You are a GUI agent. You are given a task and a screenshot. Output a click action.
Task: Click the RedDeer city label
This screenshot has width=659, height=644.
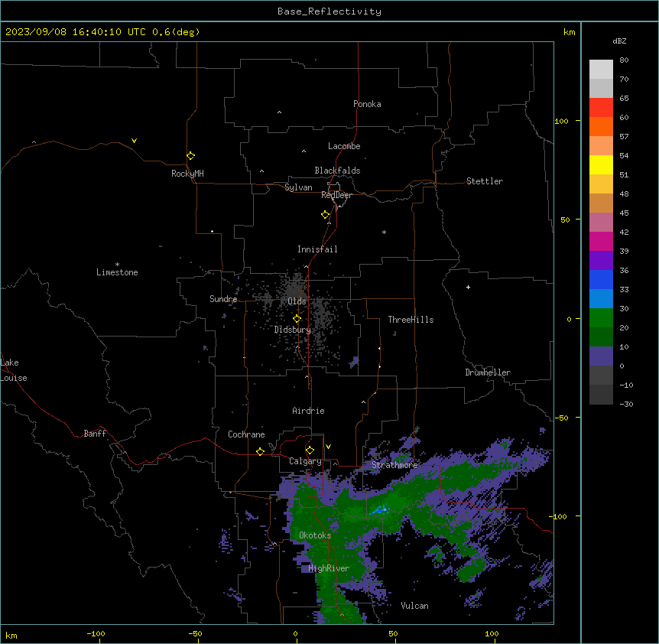pos(336,195)
